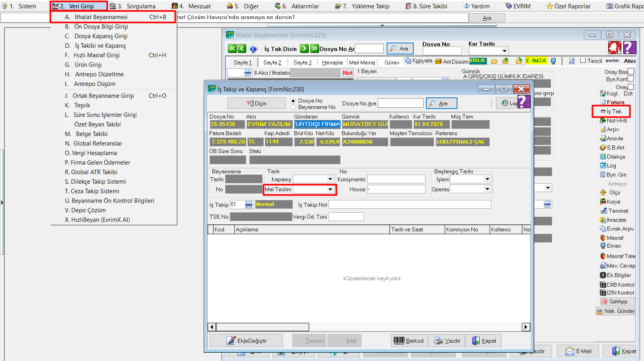
Task: Expand the Kur Tarihi dropdown
Action: click(x=504, y=51)
